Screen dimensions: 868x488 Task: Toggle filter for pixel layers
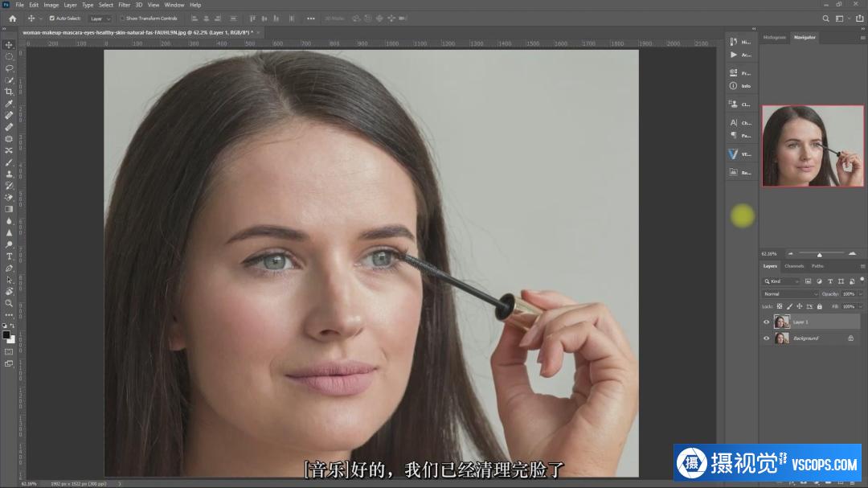pos(809,281)
